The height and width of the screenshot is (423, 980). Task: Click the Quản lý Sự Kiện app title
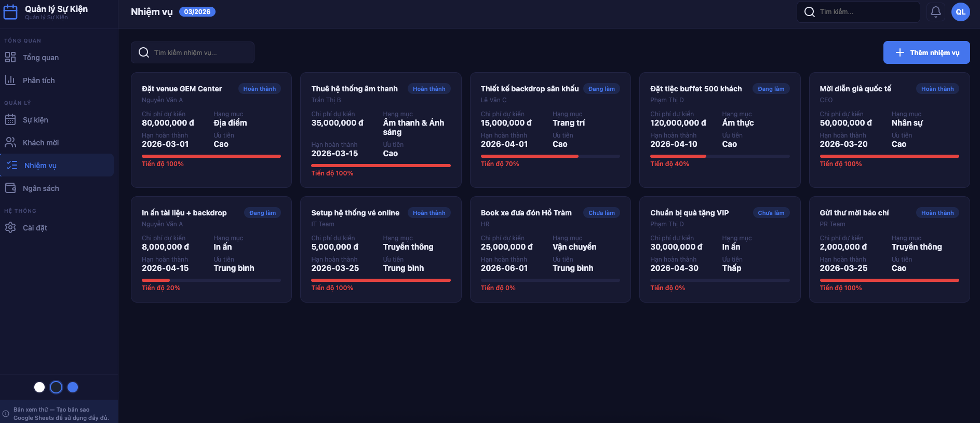click(56, 9)
